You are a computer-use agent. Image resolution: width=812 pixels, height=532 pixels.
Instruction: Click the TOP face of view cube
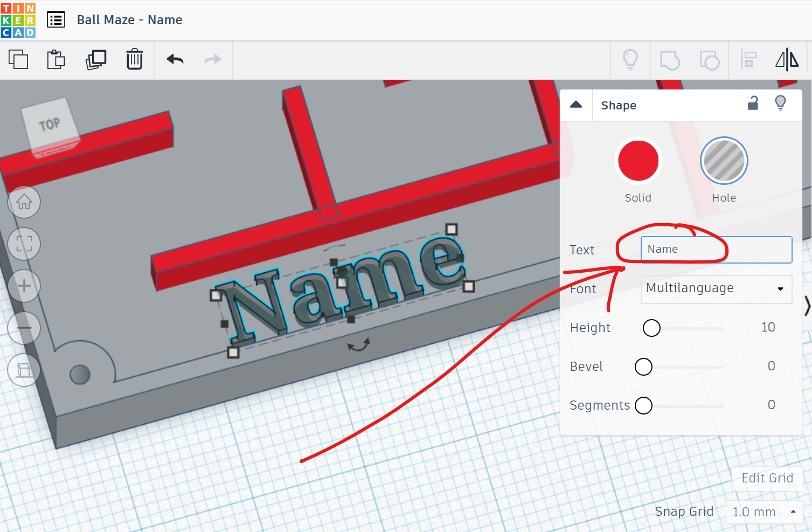(49, 125)
